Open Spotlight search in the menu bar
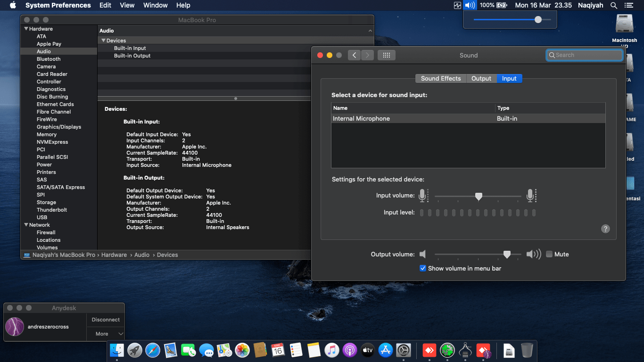This screenshot has height=362, width=644. tap(613, 5)
